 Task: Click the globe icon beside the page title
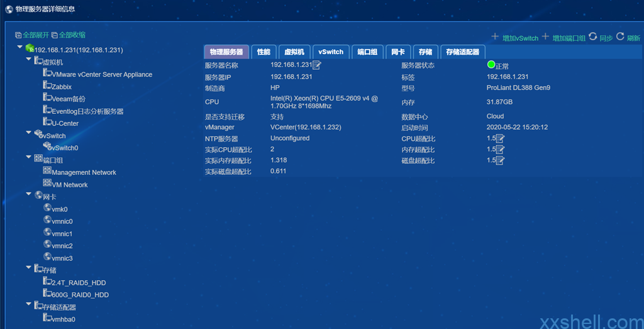9,9
